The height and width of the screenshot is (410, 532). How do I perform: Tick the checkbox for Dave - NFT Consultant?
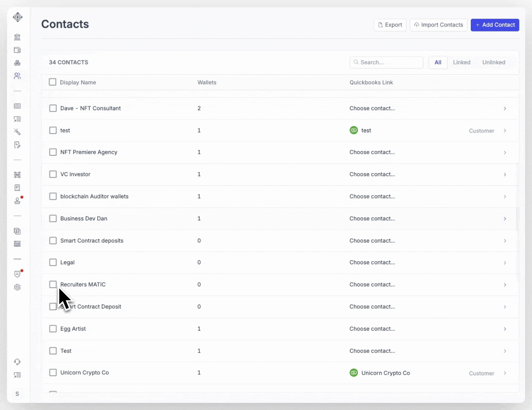pos(53,108)
